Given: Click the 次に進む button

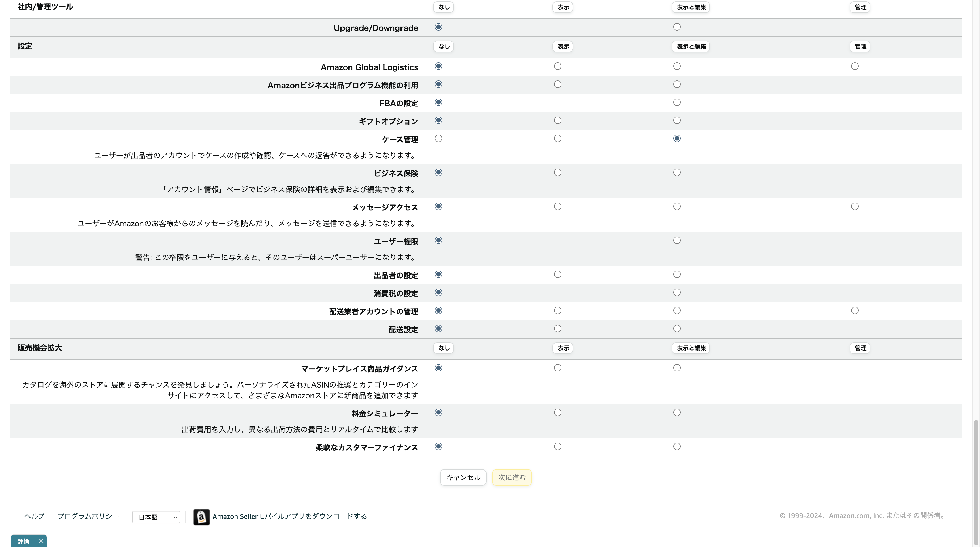Looking at the screenshot, I should tap(512, 477).
